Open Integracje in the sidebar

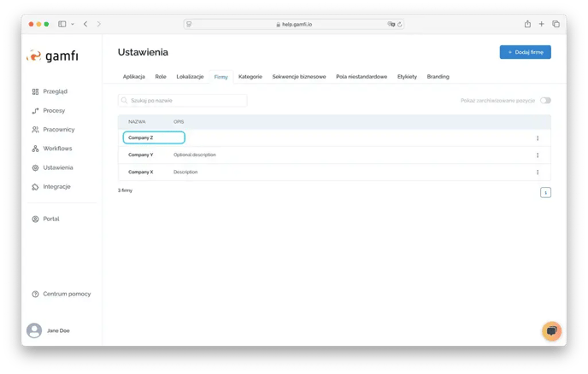(56, 186)
